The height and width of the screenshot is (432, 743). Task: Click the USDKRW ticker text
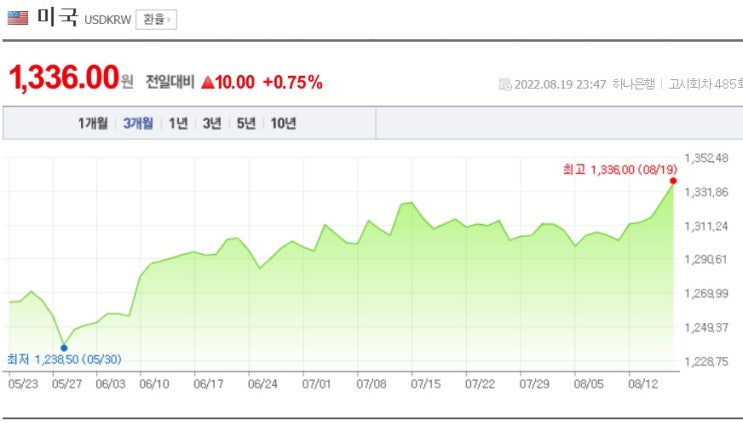tap(108, 20)
